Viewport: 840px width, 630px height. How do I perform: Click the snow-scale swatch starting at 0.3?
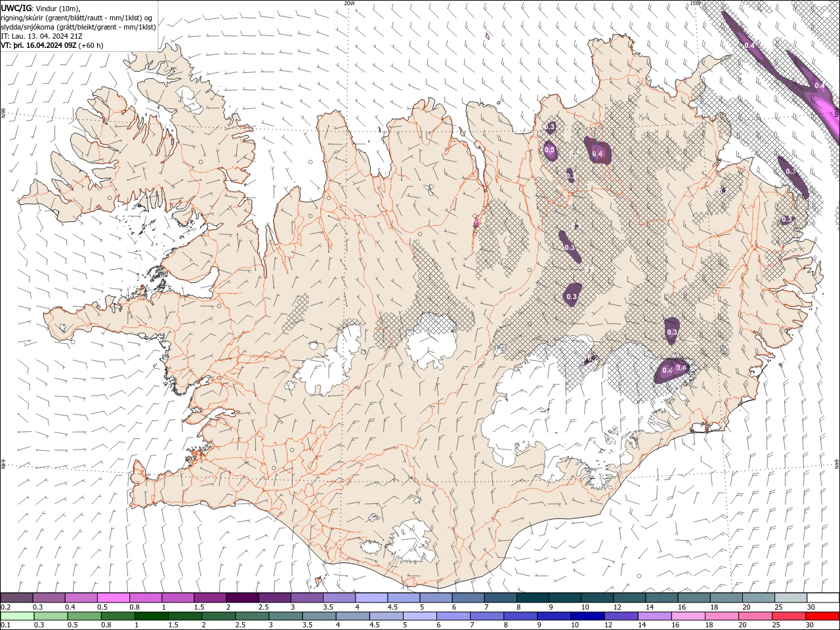coord(49,598)
